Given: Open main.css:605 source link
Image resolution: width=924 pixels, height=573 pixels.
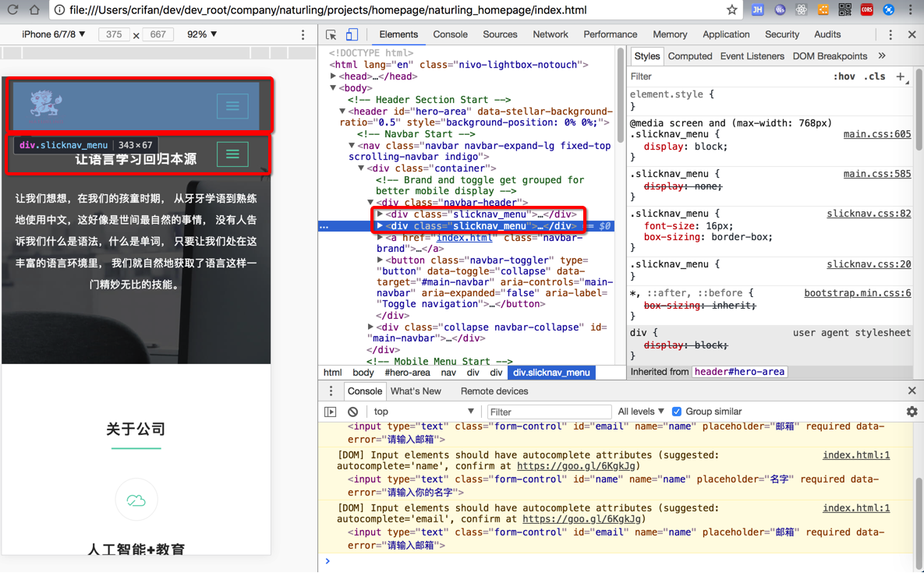Looking at the screenshot, I should coord(877,134).
